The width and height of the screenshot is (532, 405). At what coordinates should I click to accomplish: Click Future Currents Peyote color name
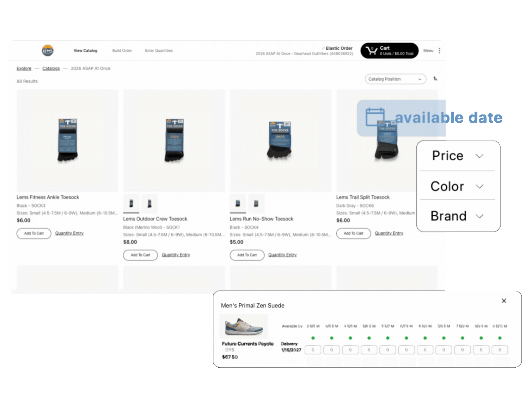(247, 344)
